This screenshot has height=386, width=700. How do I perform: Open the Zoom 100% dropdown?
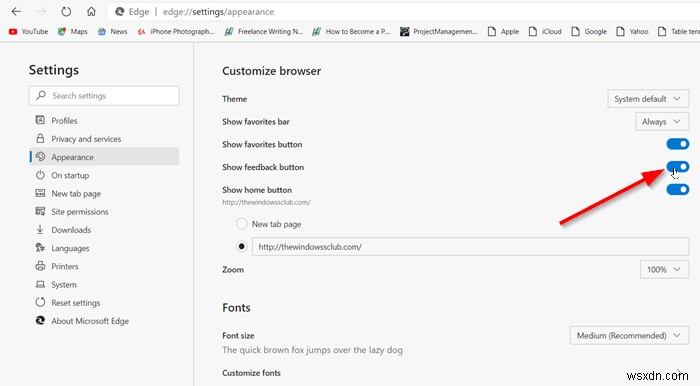click(x=664, y=270)
